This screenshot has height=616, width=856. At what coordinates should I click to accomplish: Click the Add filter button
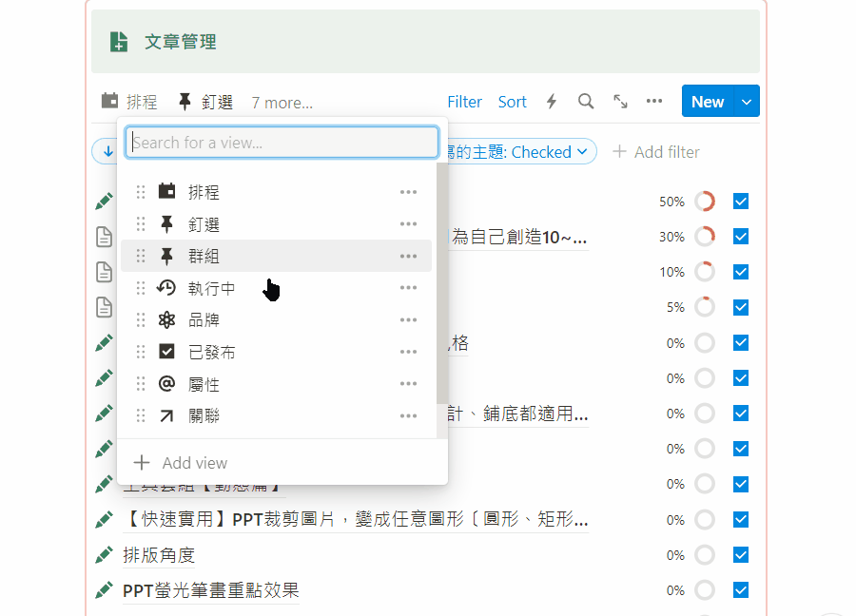point(656,151)
